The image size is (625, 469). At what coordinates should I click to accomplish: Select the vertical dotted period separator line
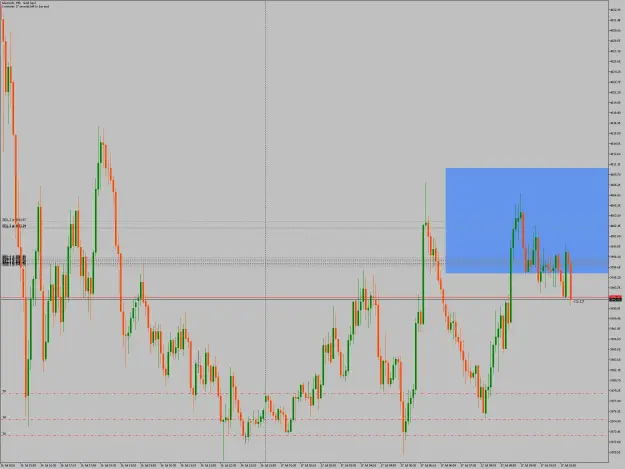click(x=265, y=231)
